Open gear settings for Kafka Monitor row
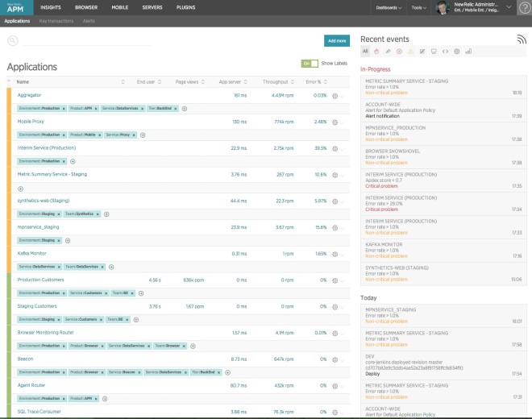This screenshot has height=419, width=532. (335, 254)
